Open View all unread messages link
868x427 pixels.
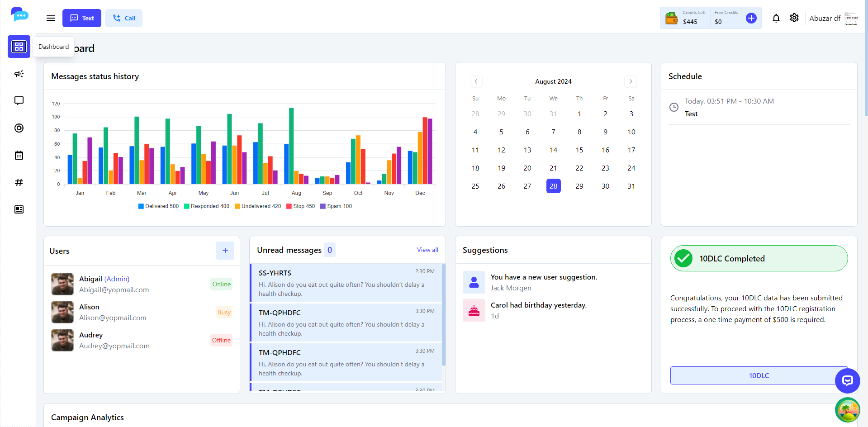coord(427,250)
